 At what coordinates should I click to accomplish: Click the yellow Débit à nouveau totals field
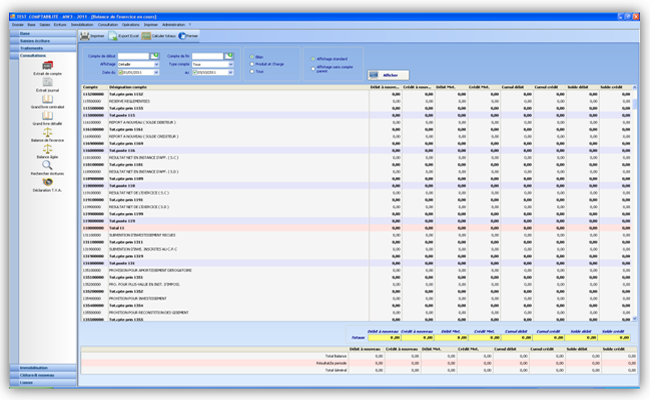click(384, 338)
